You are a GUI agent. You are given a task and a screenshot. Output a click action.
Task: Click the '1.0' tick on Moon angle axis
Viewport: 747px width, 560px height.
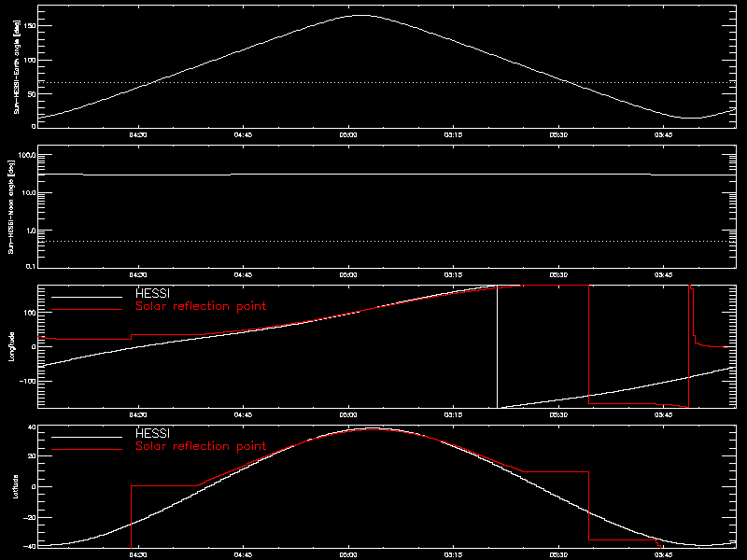(x=31, y=231)
